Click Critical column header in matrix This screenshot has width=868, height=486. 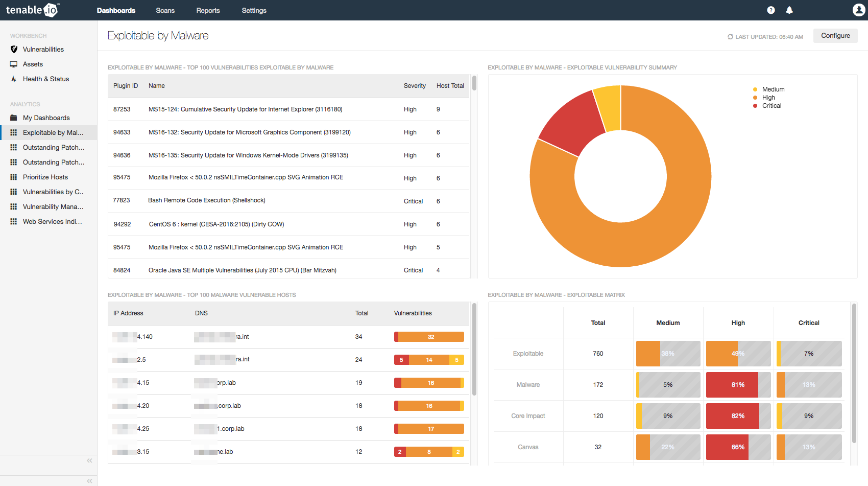click(x=809, y=323)
